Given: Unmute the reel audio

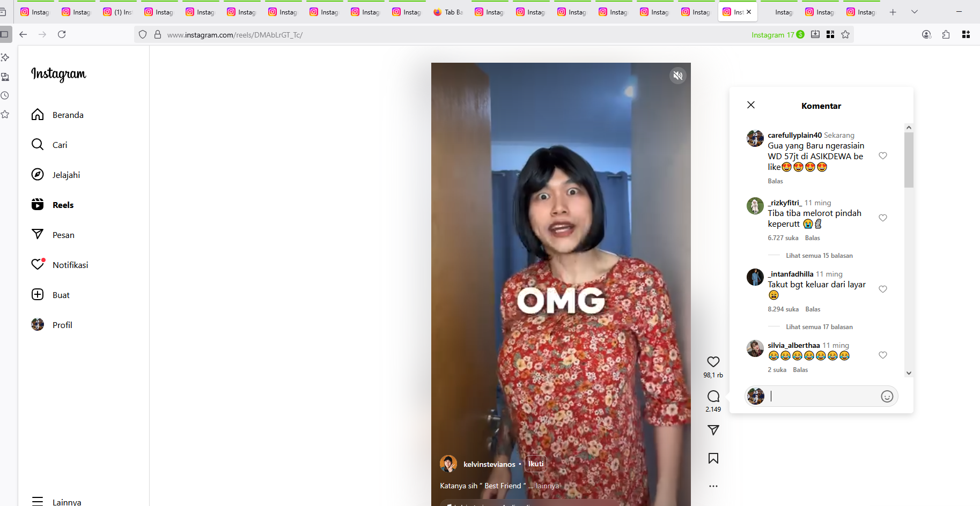Looking at the screenshot, I should pos(678,76).
